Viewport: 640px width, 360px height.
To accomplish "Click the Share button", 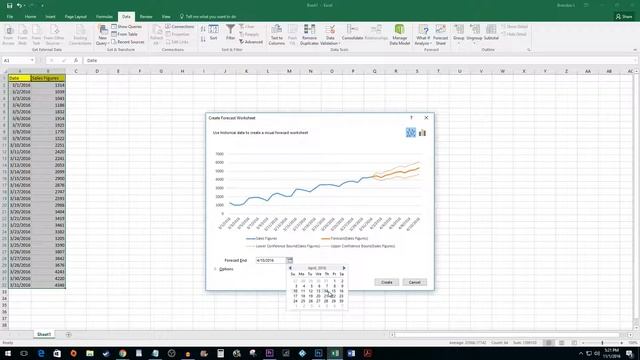I will click(624, 17).
